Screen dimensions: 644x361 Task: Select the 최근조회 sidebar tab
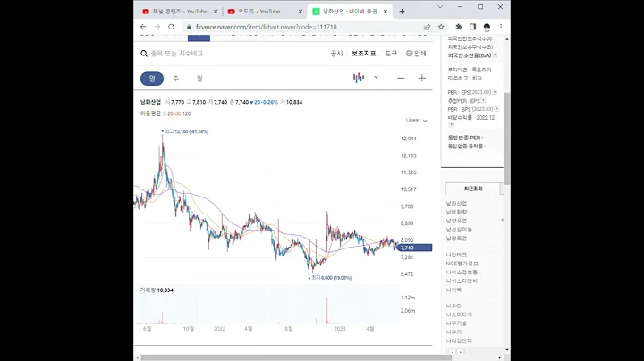pos(473,189)
